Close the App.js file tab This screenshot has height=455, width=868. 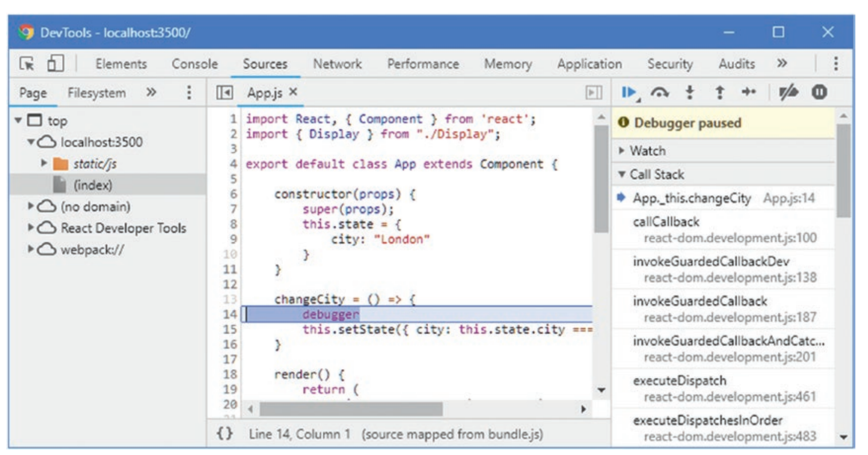point(293,92)
